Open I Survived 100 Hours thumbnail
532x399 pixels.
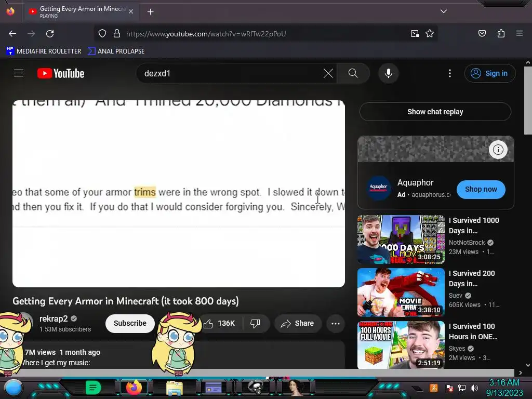(x=401, y=345)
